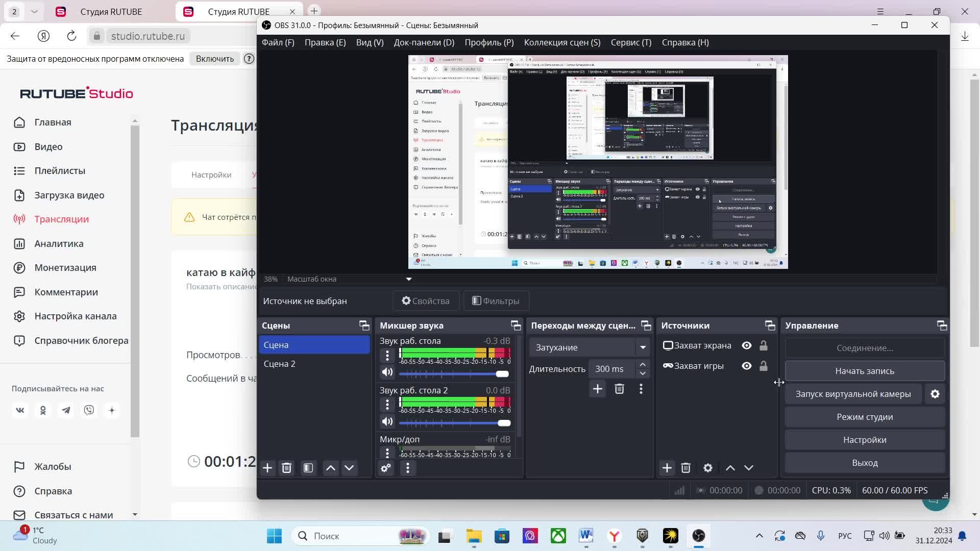The height and width of the screenshot is (551, 980).
Task: Open Настройки button in controls panel
Action: click(x=865, y=440)
